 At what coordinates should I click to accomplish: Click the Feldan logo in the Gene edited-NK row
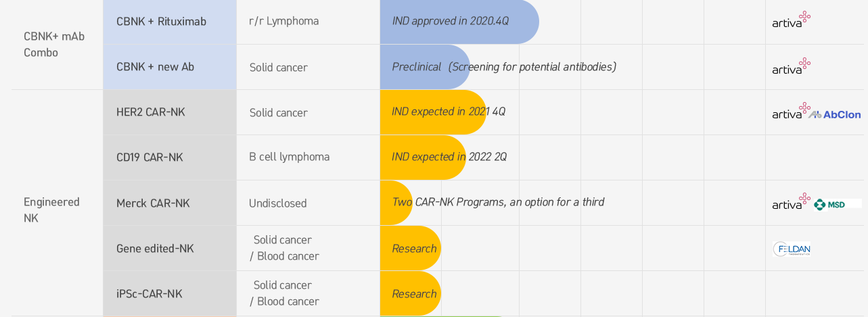[x=792, y=249]
